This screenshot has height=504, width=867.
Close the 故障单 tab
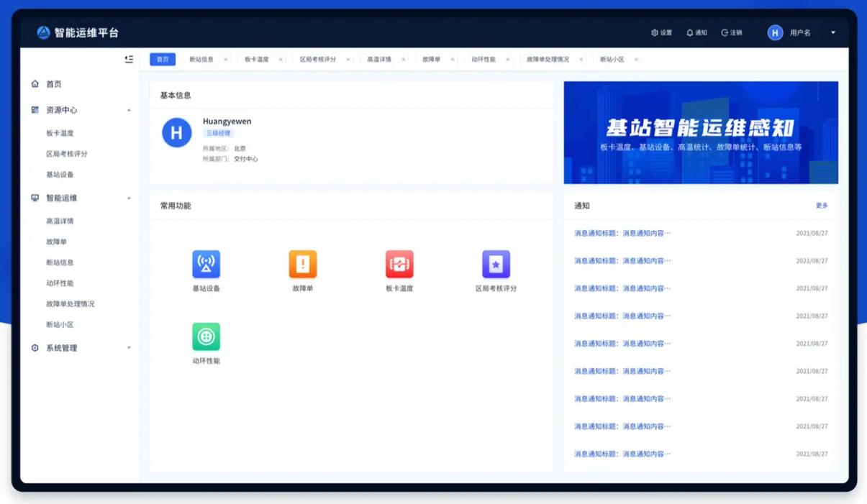[453, 60]
